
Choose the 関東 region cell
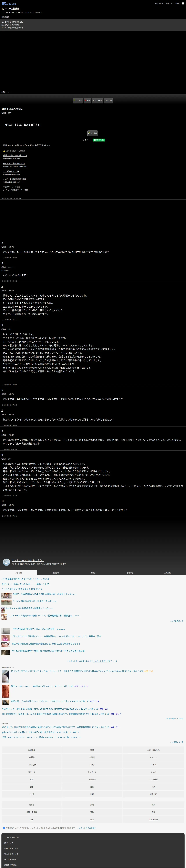coord(153,805)
